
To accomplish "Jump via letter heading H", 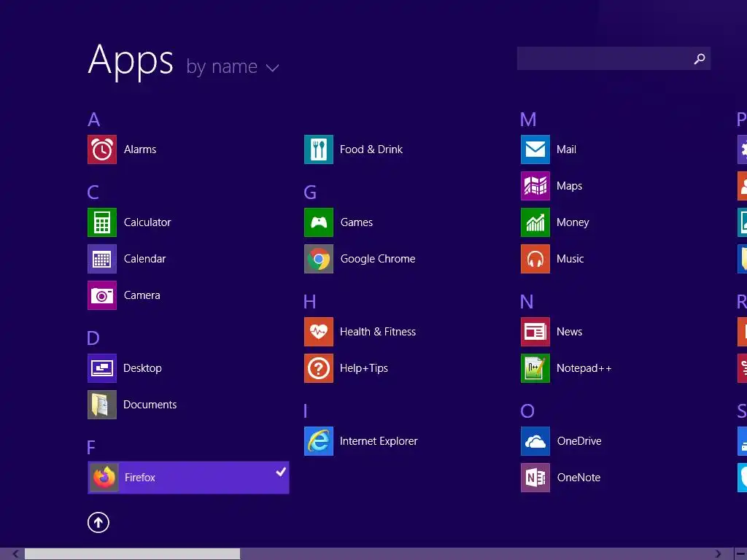I will point(310,302).
